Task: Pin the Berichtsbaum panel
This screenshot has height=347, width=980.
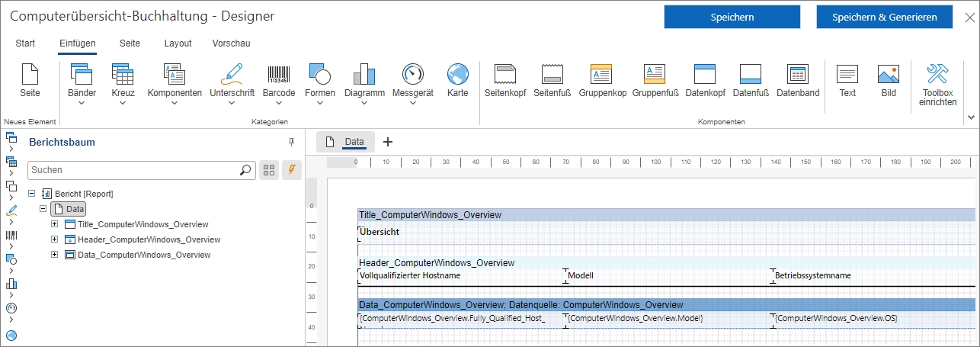Action: [x=291, y=143]
